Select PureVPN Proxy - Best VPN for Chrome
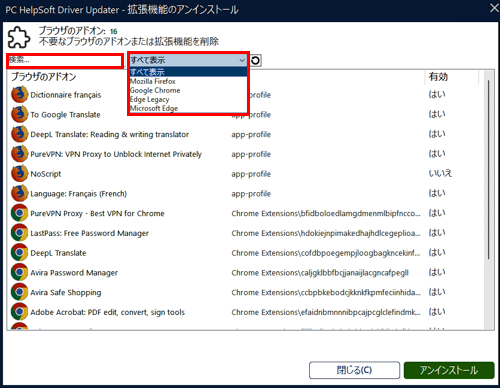500x388 pixels. pyautogui.click(x=97, y=213)
